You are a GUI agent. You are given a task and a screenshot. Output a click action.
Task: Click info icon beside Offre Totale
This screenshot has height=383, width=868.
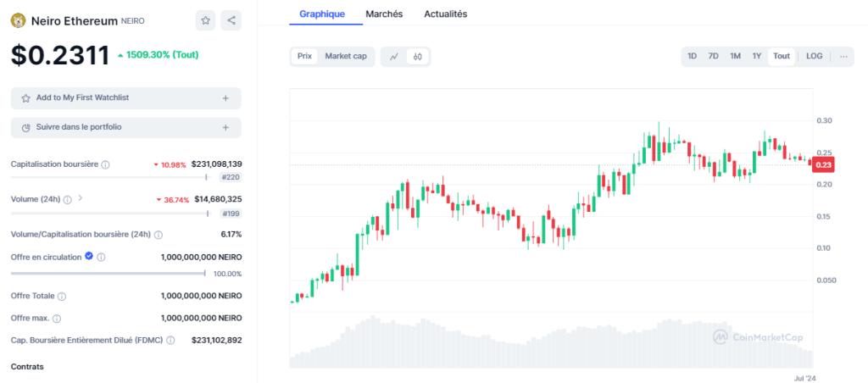pos(61,296)
